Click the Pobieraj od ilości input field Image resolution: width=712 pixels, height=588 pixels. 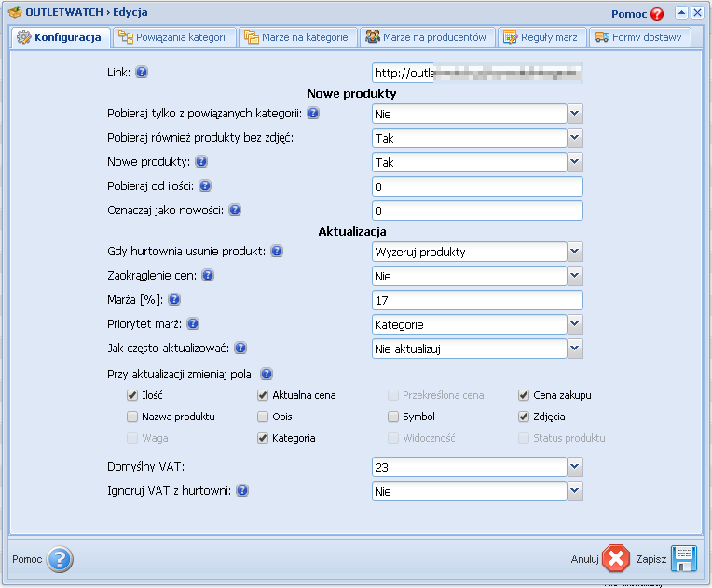tap(477, 186)
